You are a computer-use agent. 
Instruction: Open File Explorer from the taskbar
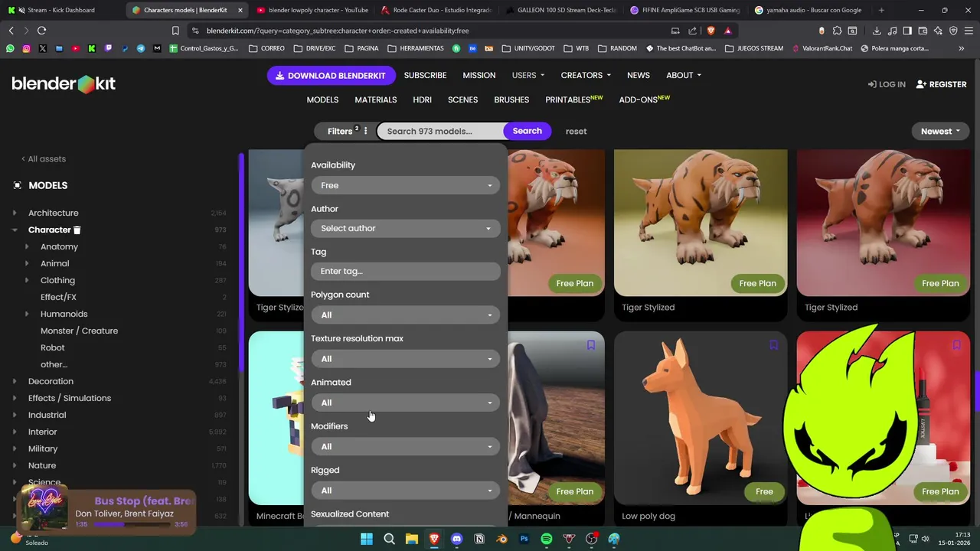click(x=412, y=539)
